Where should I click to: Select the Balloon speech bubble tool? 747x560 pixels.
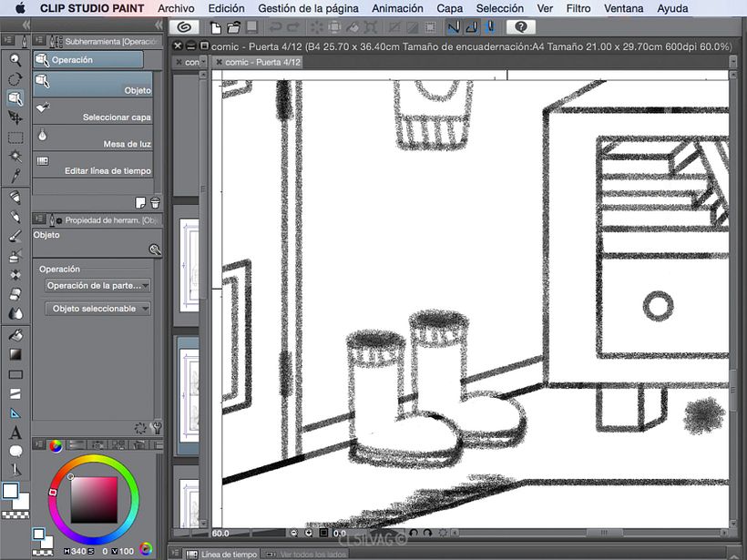point(15,452)
